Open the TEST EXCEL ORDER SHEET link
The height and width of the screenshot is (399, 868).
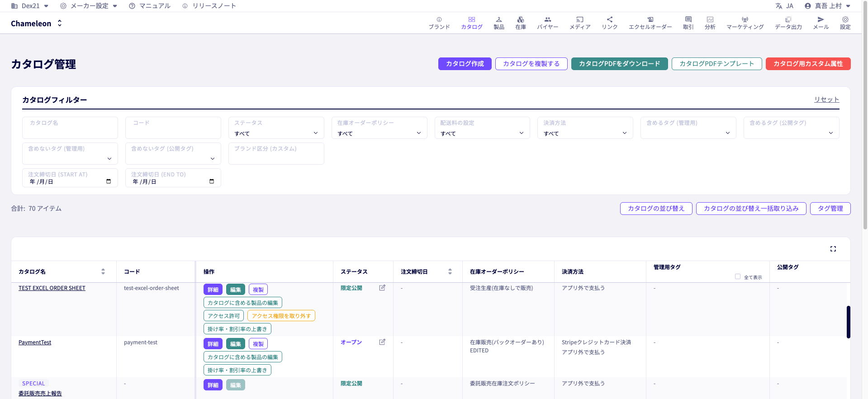(52, 288)
